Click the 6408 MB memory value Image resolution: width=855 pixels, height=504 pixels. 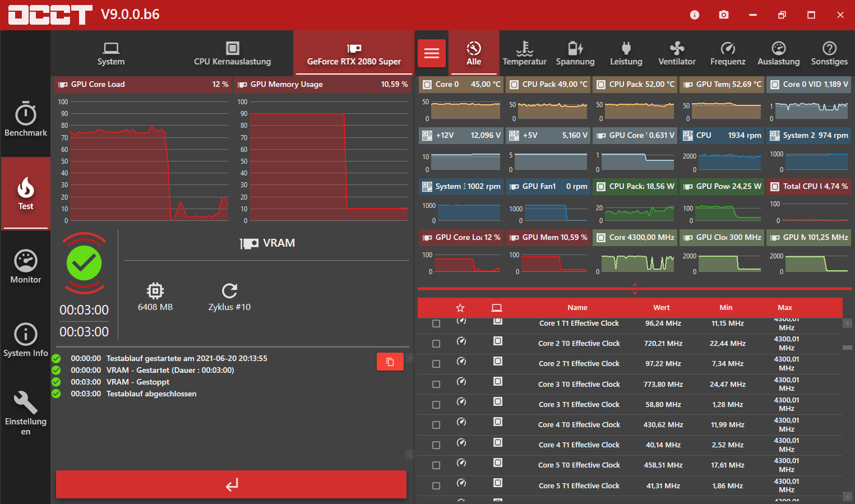coord(155,307)
